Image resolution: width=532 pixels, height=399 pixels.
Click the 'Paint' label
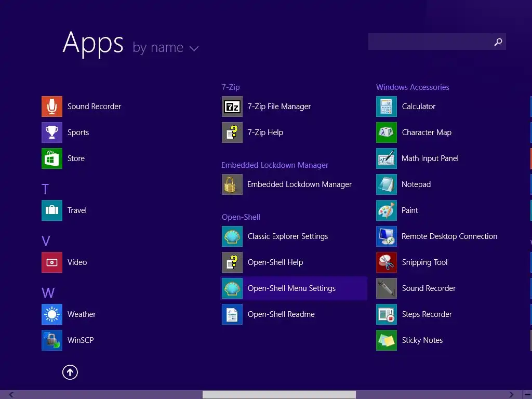(x=409, y=210)
